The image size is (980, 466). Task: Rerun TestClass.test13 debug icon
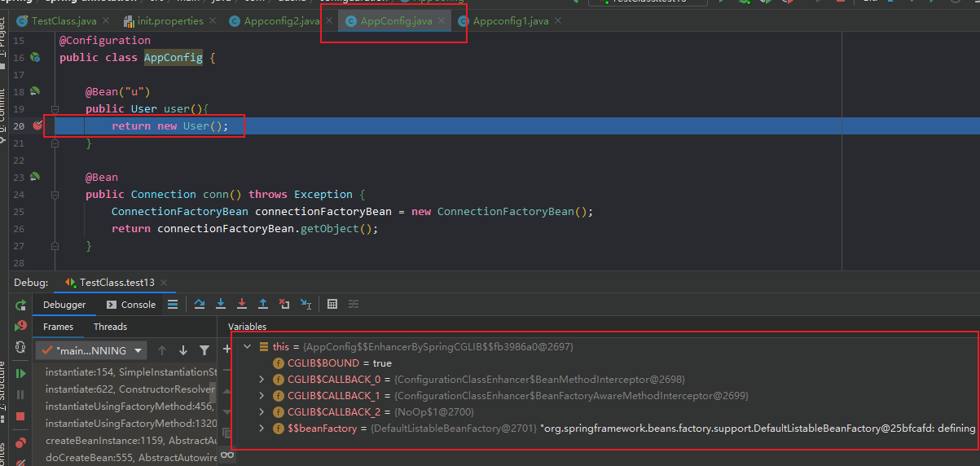click(21, 305)
